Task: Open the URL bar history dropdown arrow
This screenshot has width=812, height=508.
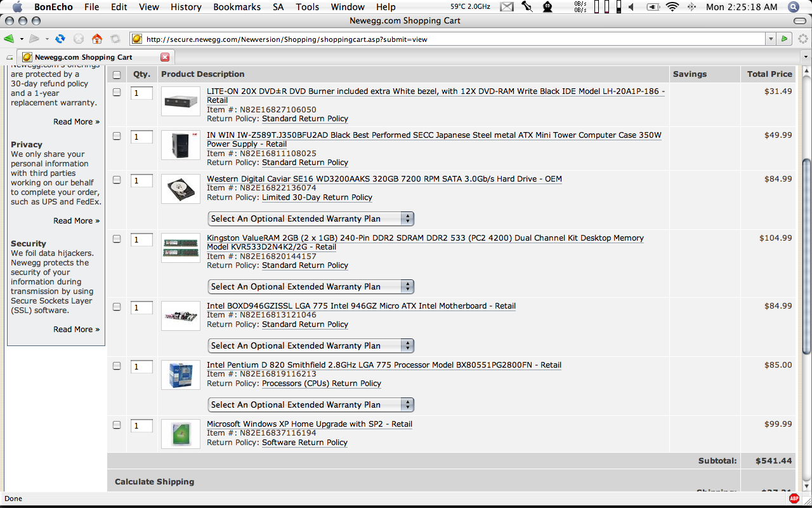Action: pyautogui.click(x=771, y=39)
